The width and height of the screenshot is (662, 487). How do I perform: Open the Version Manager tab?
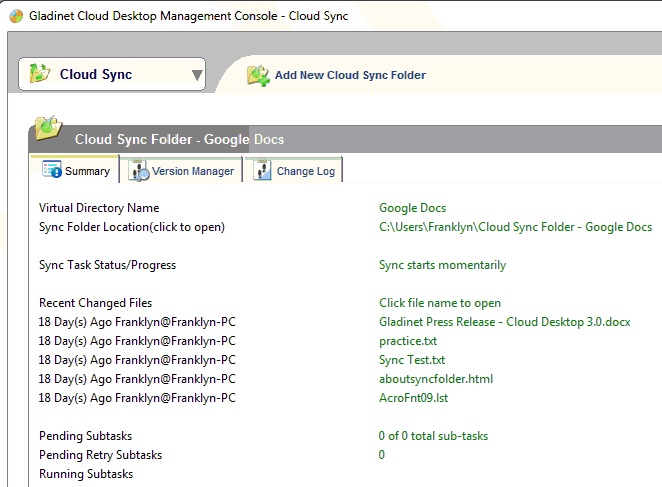click(181, 170)
